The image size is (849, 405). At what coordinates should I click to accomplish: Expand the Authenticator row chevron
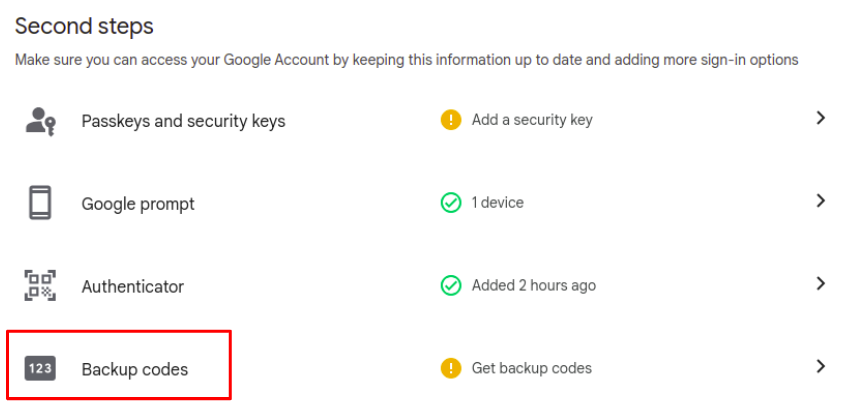click(821, 283)
